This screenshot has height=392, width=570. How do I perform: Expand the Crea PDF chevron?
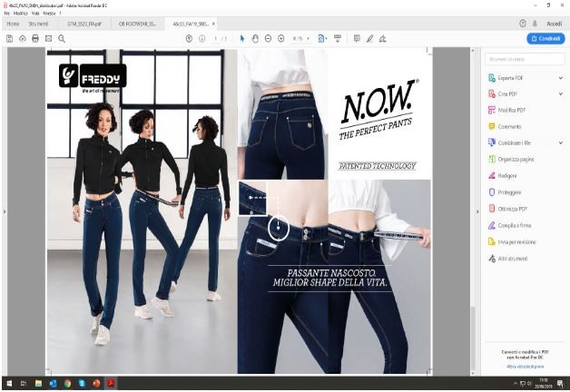coord(561,94)
